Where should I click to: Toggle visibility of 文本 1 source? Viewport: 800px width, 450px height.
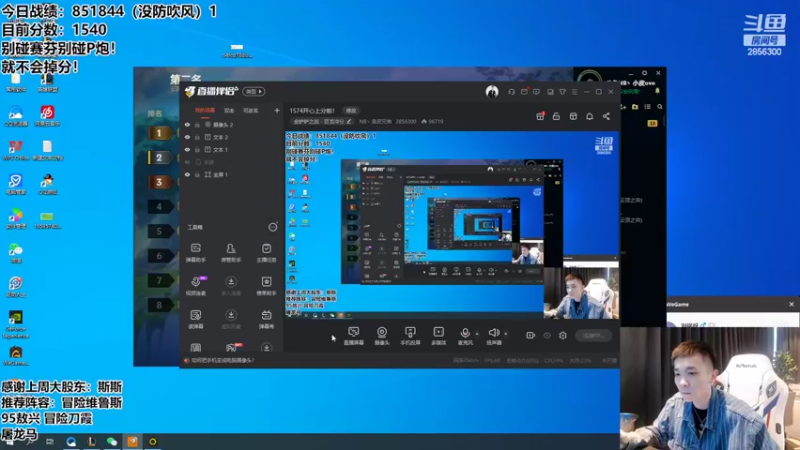point(187,149)
